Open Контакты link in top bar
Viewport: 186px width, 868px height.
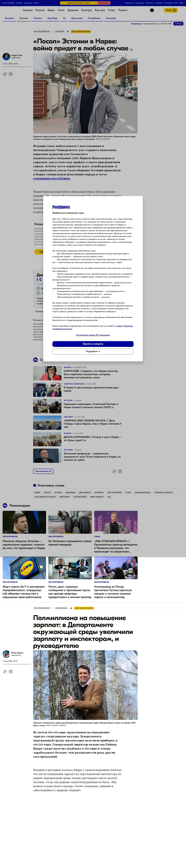(x=140, y=3)
